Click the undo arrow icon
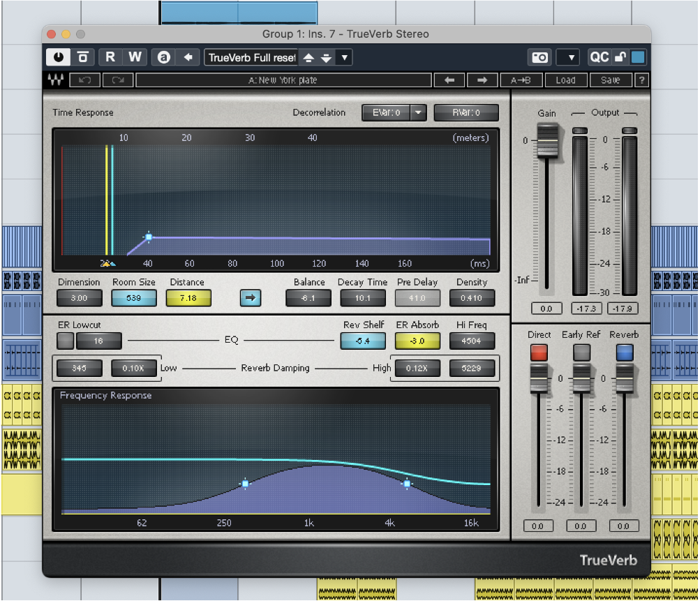The image size is (700, 601). coord(84,80)
